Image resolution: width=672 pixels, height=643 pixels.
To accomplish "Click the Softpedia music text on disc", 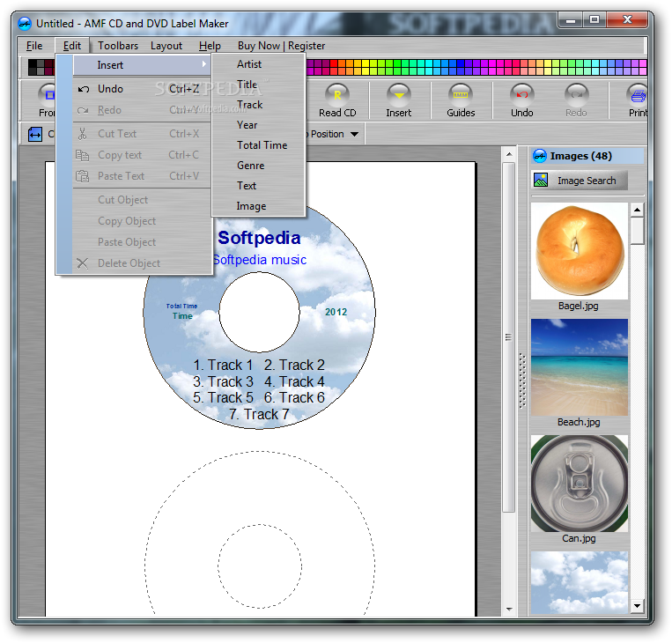I will coord(260,260).
